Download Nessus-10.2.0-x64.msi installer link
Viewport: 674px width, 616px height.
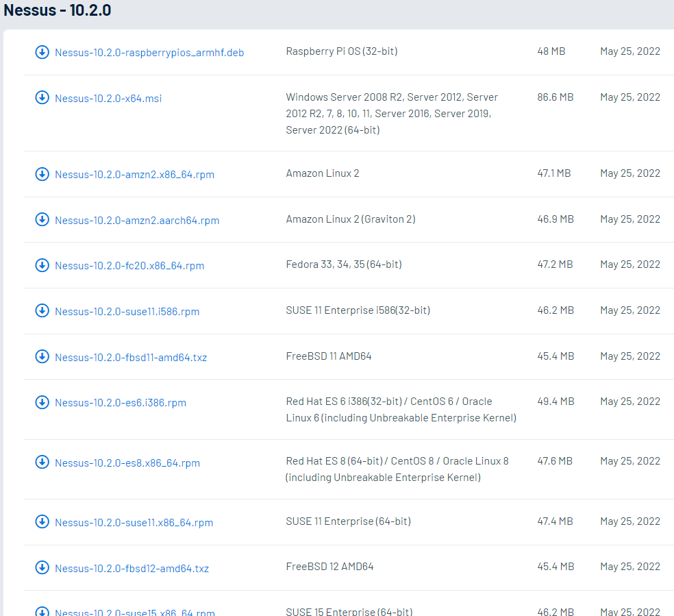[x=108, y=99]
